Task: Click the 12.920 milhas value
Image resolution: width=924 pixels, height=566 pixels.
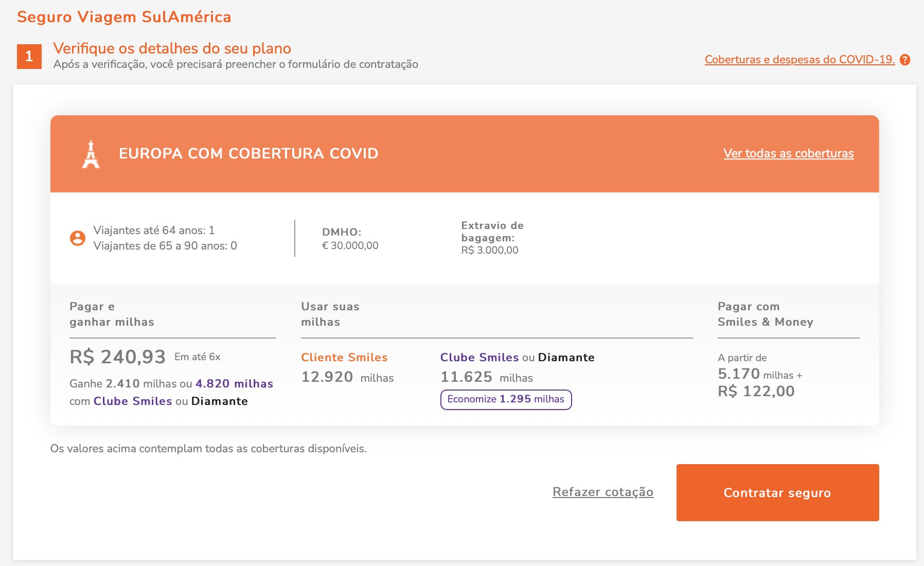Action: coord(347,377)
